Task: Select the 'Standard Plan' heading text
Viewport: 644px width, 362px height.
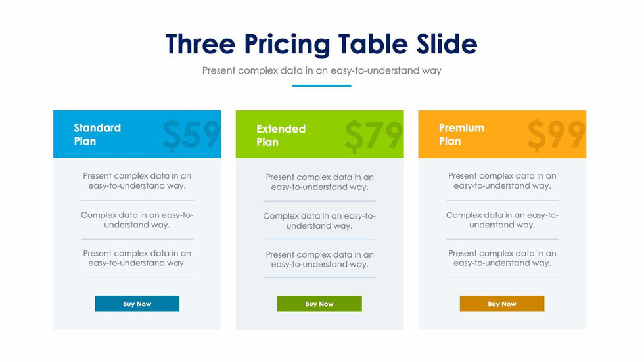Action: click(97, 134)
